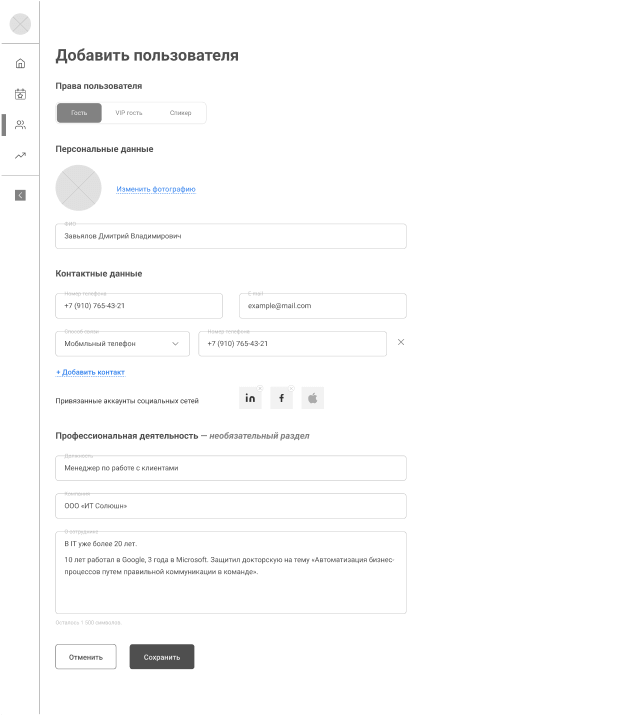Screen dimensions: 643x715
Task: Click the Изменить фотографию link
Action: (x=155, y=189)
